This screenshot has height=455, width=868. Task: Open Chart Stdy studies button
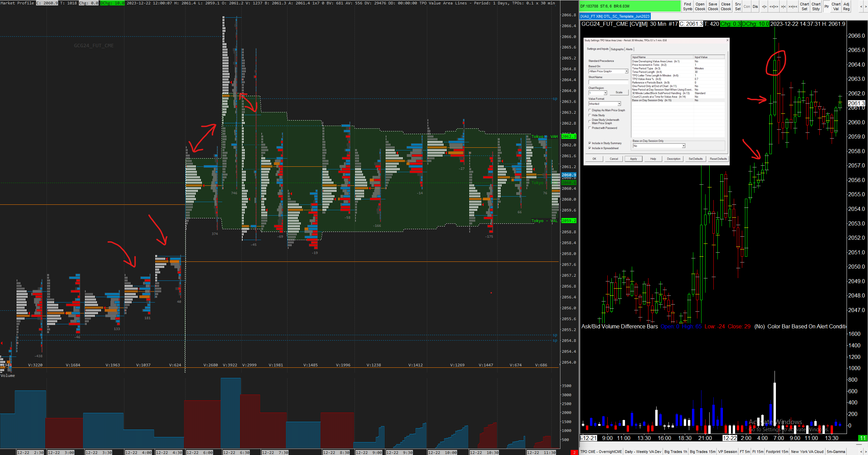click(816, 6)
